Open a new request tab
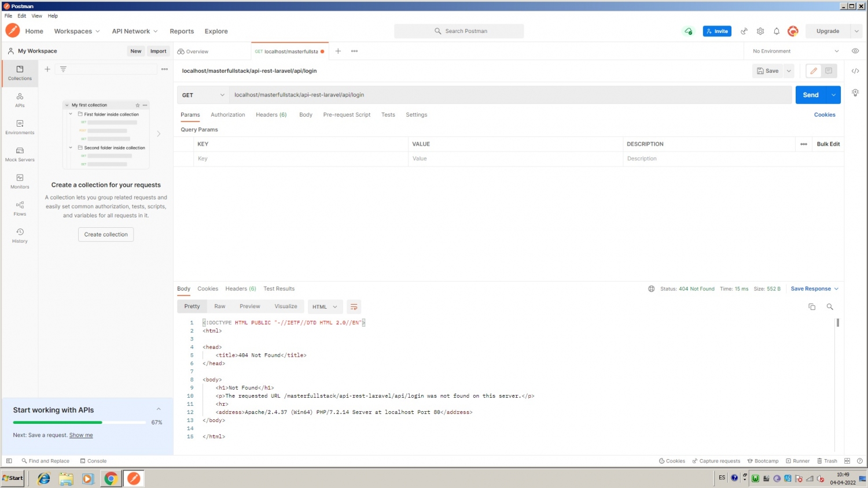Viewport: 868px width, 488px height. tap(338, 51)
